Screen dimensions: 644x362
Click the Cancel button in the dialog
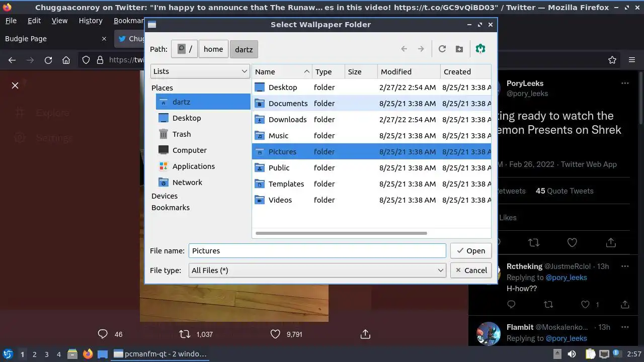471,270
